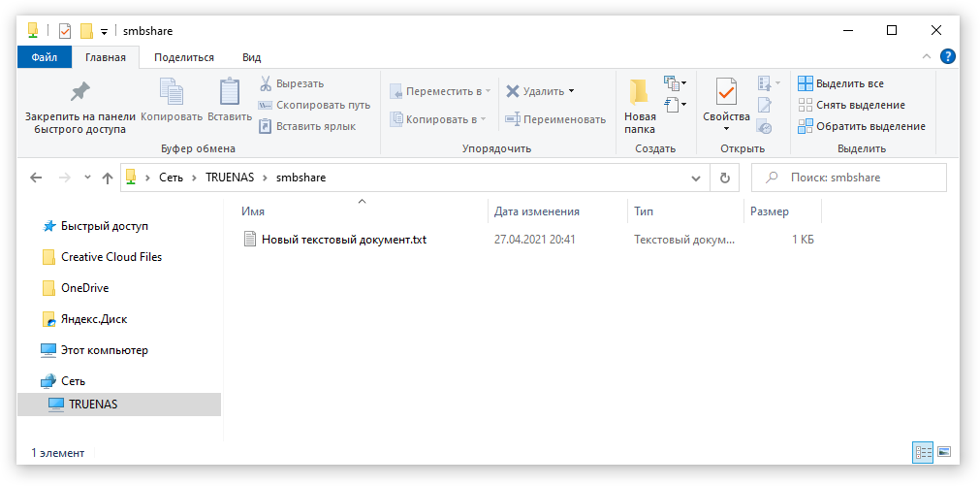Open the Файл tab

(x=45, y=57)
